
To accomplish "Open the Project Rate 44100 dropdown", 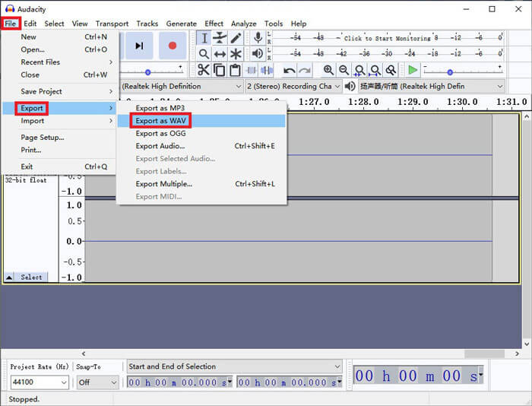I will [x=40, y=382].
